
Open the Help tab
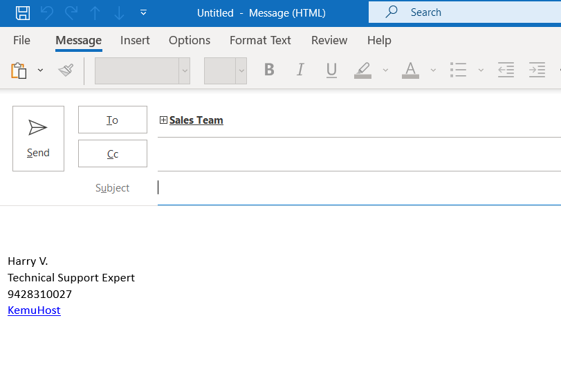click(x=379, y=40)
